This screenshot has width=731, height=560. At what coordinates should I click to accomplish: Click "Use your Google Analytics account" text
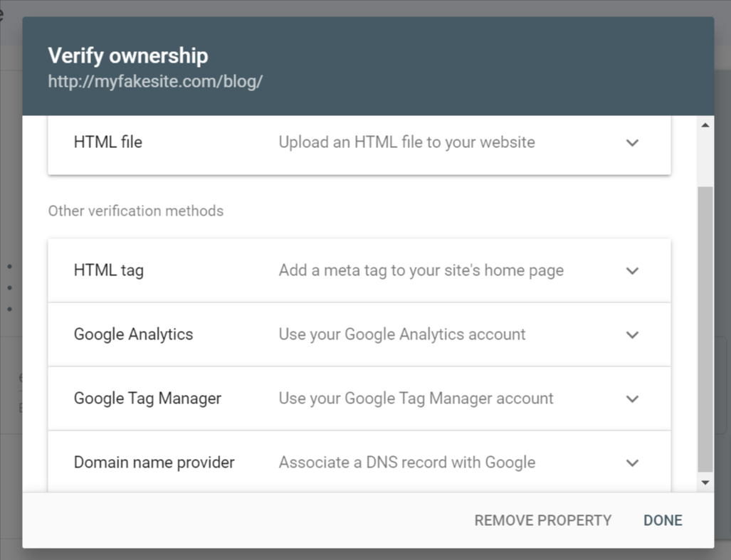(x=401, y=334)
